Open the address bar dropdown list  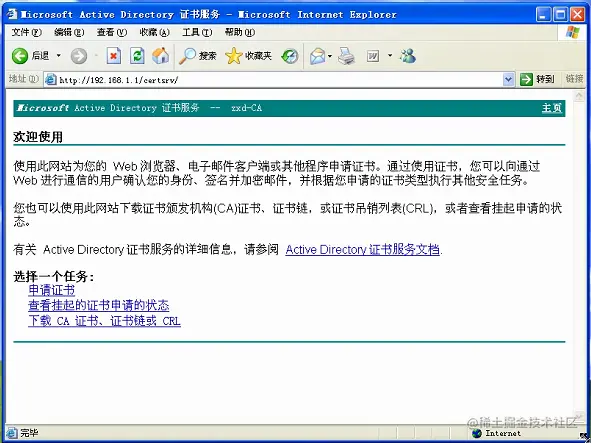508,80
